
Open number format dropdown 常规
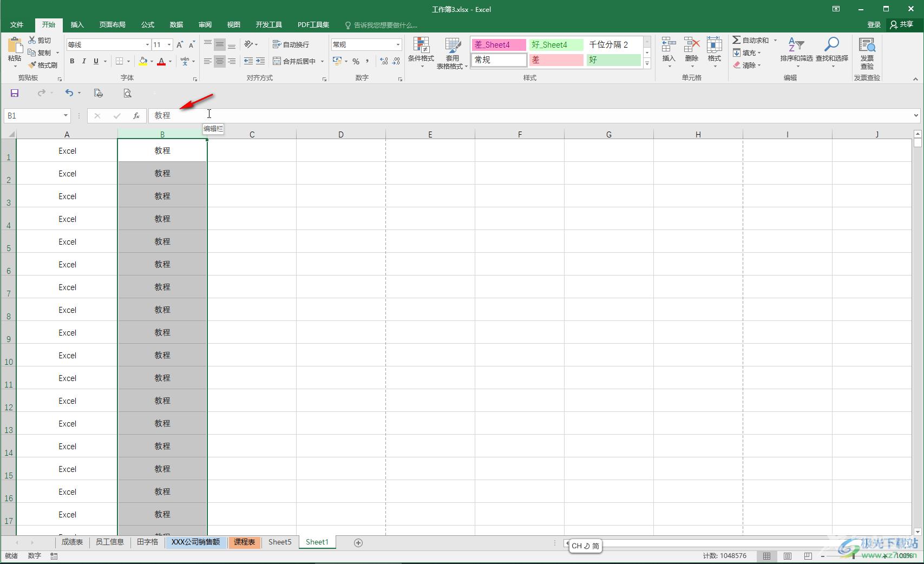click(x=398, y=45)
